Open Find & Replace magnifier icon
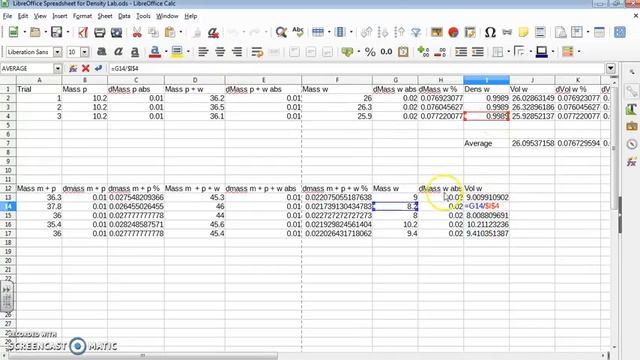 tap(281, 32)
